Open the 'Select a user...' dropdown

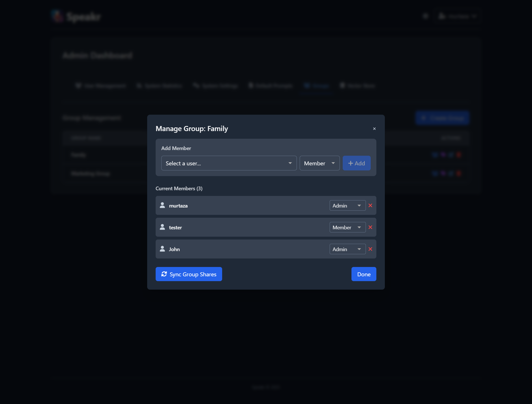(x=229, y=163)
